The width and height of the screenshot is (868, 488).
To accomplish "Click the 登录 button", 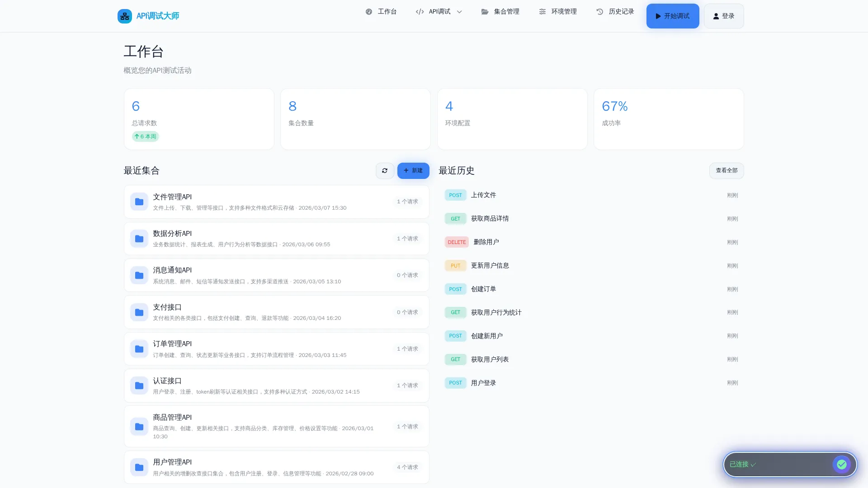I will (x=723, y=16).
